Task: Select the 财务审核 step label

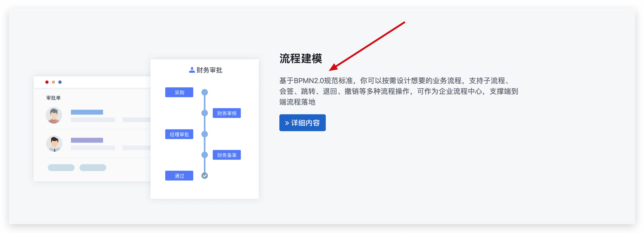Action: point(227,113)
